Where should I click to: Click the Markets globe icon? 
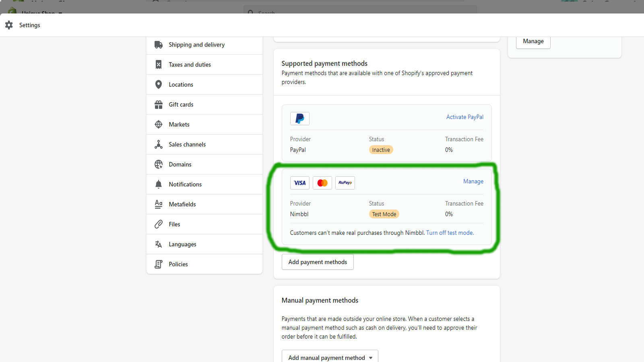tap(159, 124)
